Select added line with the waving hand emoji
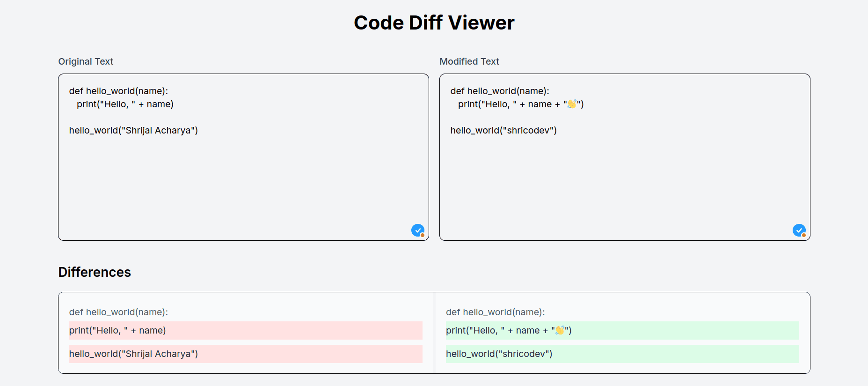 (622, 330)
